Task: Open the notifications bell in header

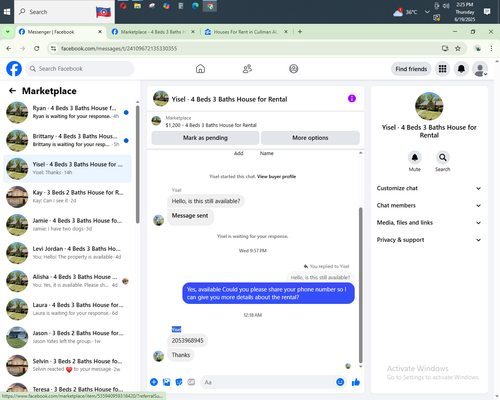Action: click(461, 69)
